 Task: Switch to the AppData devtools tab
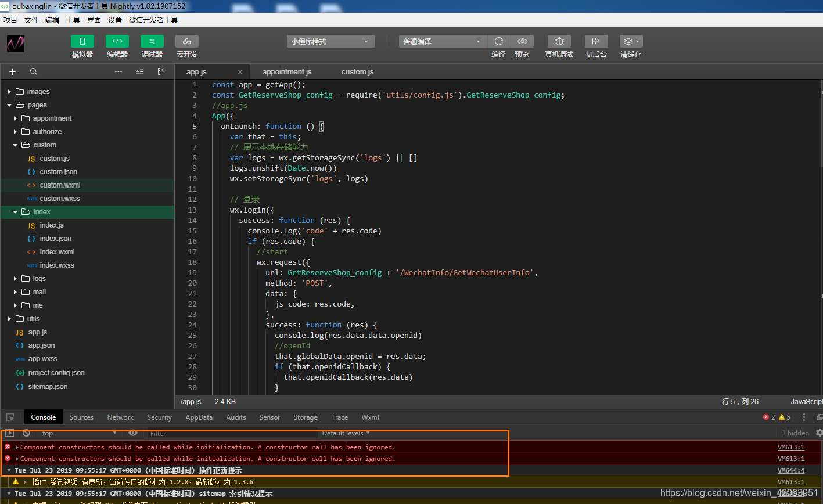coord(199,417)
